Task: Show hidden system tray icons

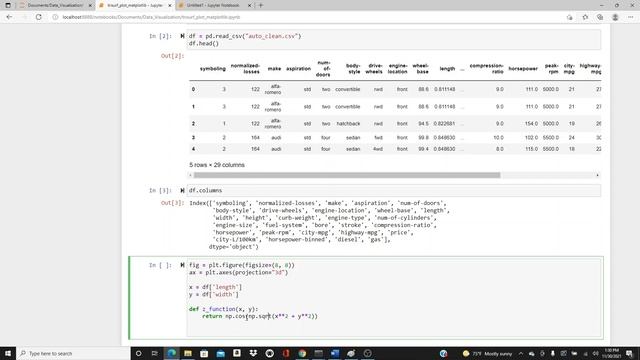Action: 521,353
